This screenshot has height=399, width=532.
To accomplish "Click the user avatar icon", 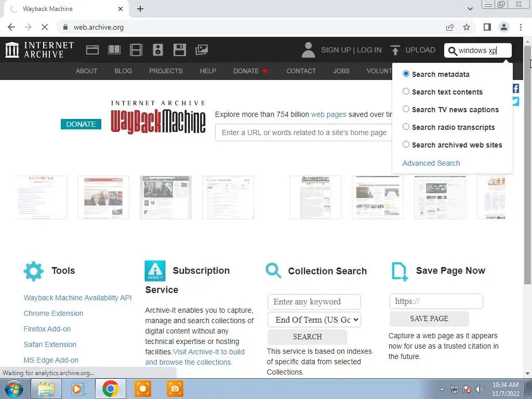I will point(308,50).
